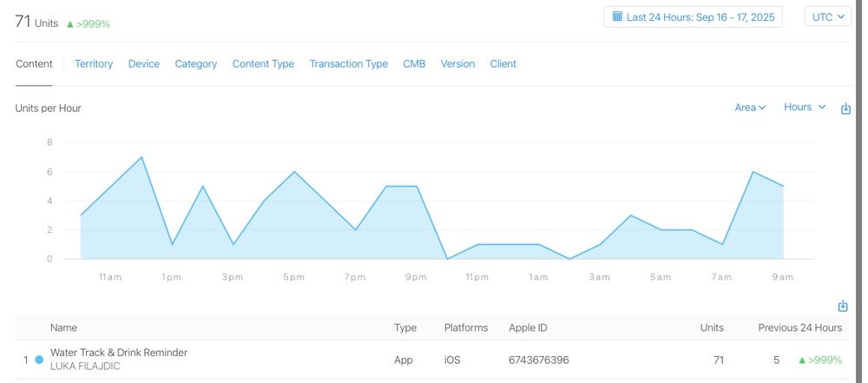868x383 pixels.
Task: Download the Units per Hour chart data
Action: click(x=845, y=109)
